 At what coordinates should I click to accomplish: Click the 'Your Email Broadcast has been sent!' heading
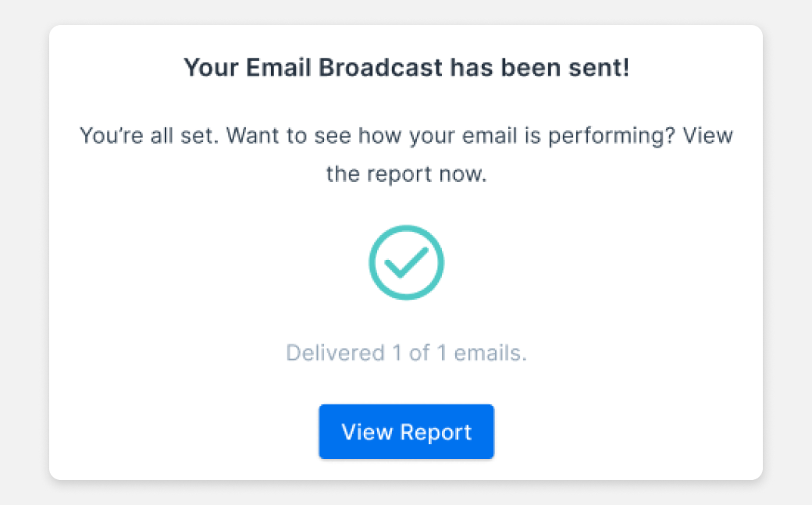(406, 67)
